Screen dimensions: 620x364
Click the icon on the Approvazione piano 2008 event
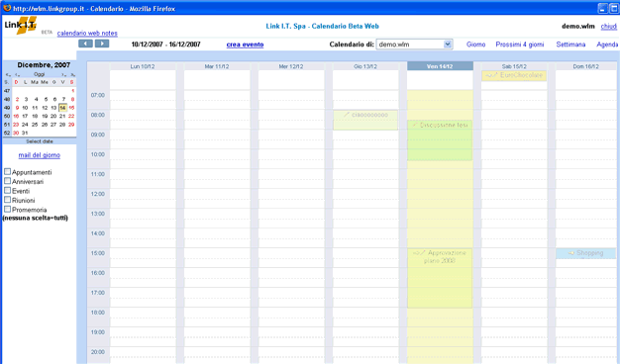(419, 252)
